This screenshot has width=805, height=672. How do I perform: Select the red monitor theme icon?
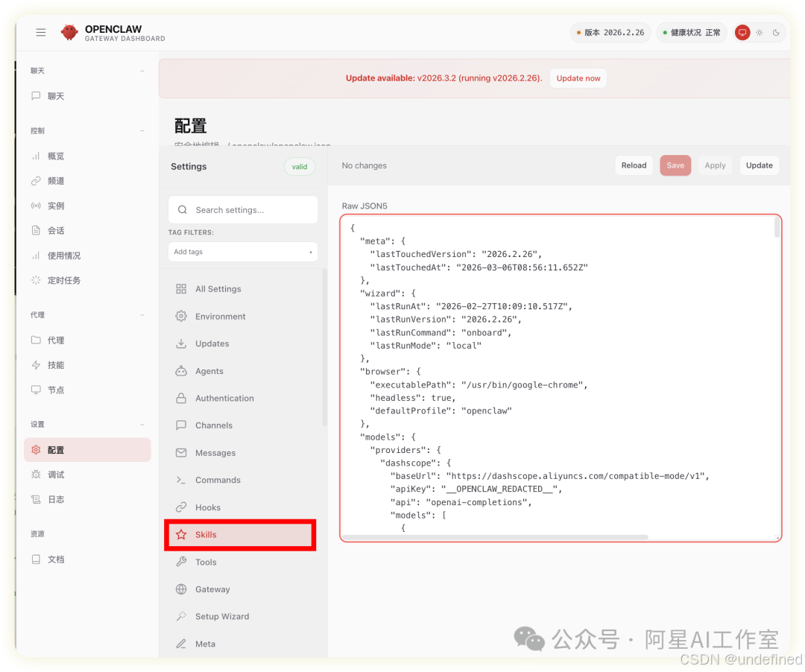pyautogui.click(x=742, y=32)
